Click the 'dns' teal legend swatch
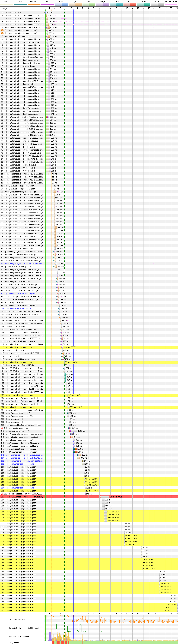Screen dimensions: 178x644 pos(20,5)
